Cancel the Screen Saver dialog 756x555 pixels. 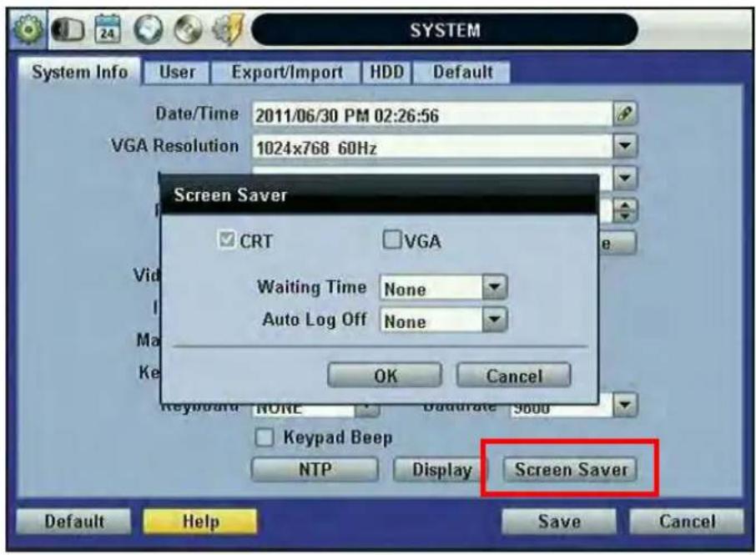tap(514, 375)
